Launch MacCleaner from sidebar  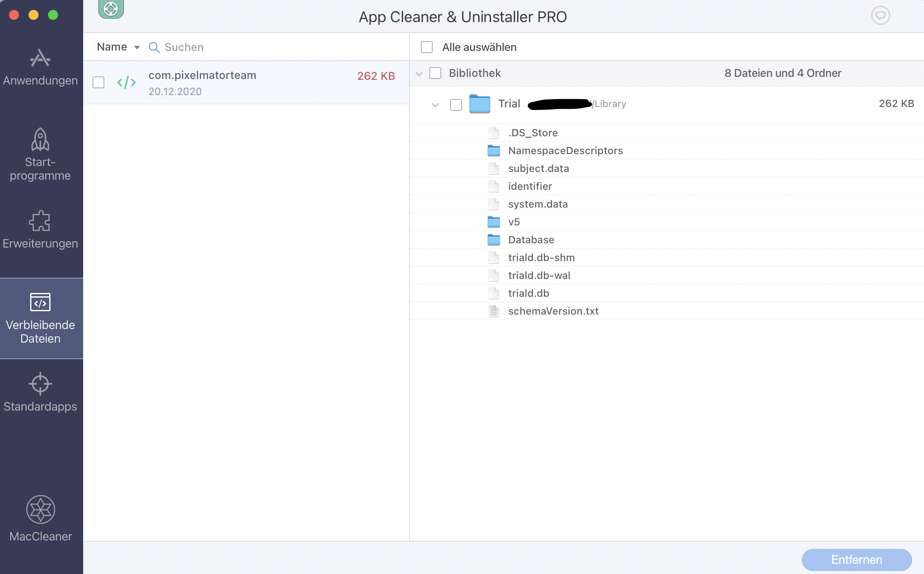(41, 510)
